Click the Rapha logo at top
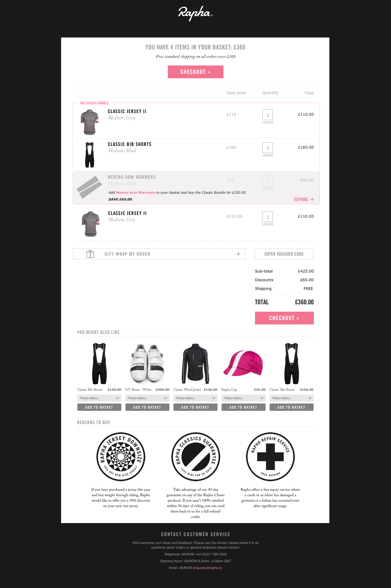The height and width of the screenshot is (588, 391). pos(195,13)
